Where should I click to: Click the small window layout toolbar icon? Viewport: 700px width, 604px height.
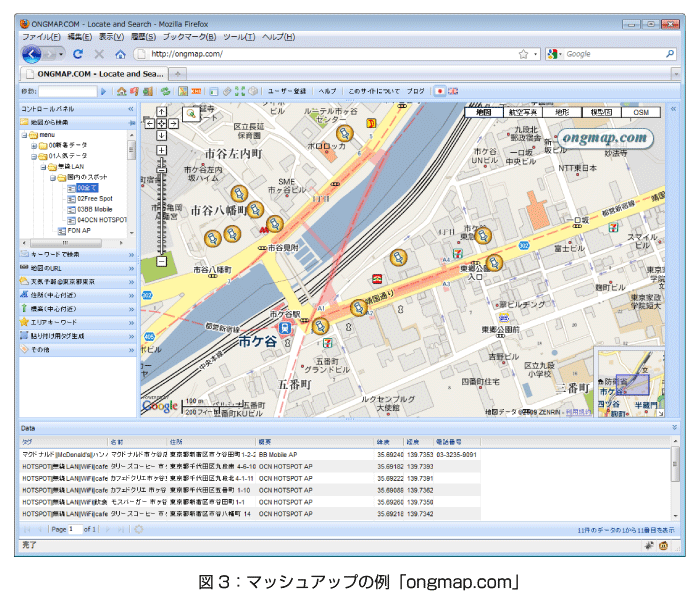coord(214,92)
